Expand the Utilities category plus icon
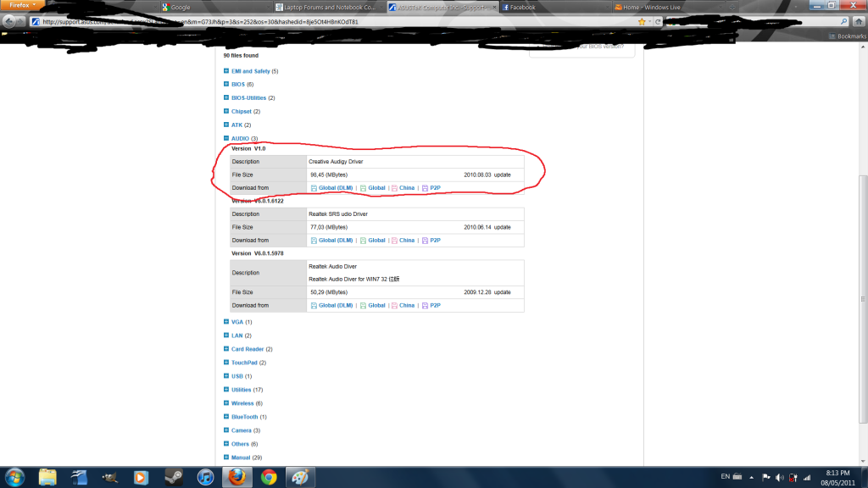Image resolution: width=868 pixels, height=488 pixels. click(x=225, y=390)
